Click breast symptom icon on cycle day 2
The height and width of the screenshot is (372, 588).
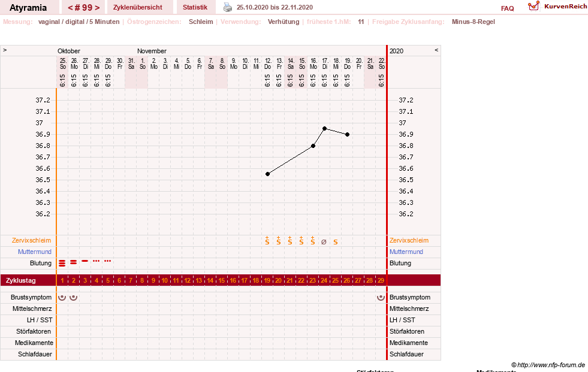[x=74, y=298]
